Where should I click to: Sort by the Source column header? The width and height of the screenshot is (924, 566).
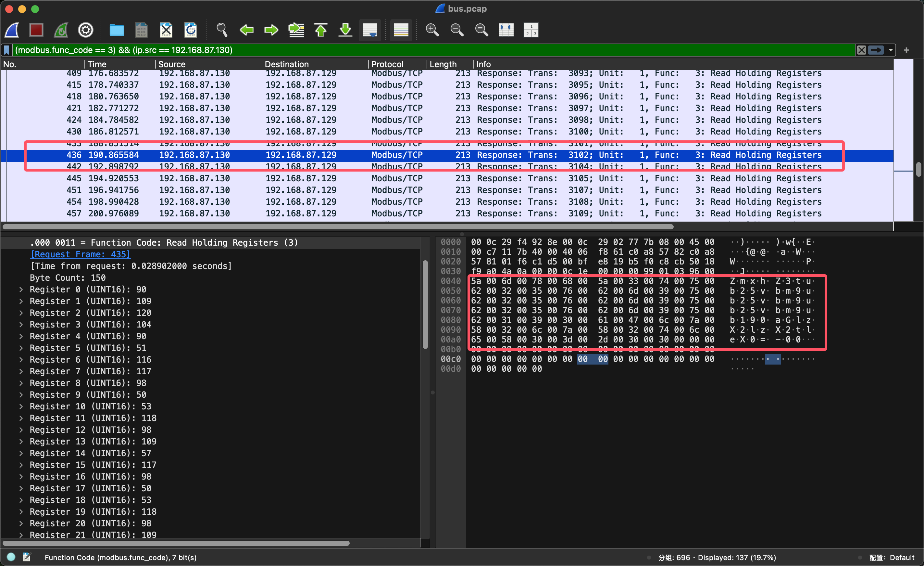pyautogui.click(x=208, y=64)
